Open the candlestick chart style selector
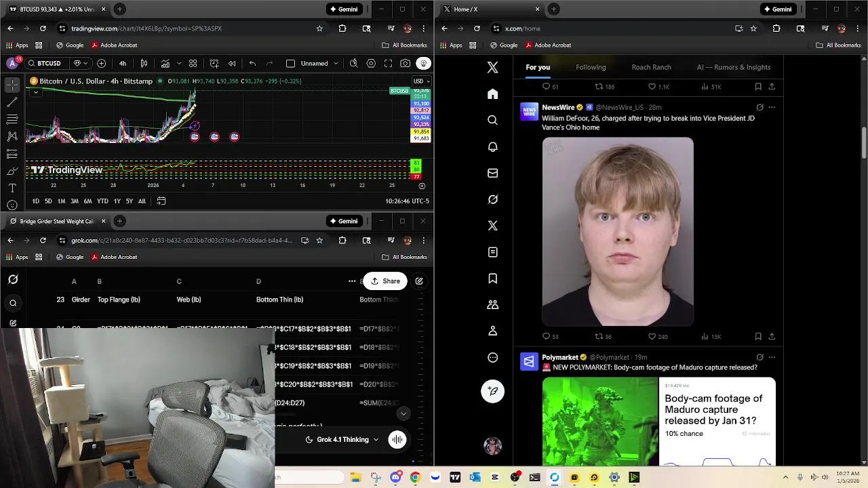Viewport: 868px width, 488px height. (144, 63)
